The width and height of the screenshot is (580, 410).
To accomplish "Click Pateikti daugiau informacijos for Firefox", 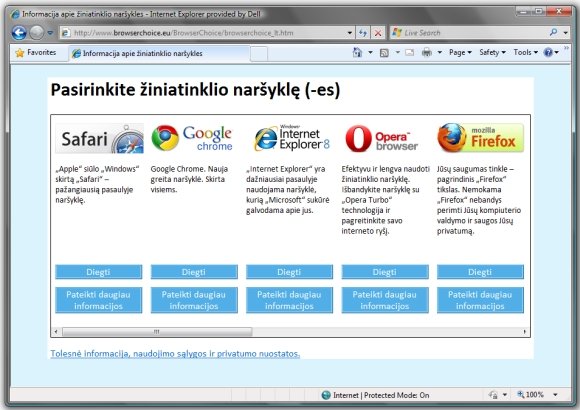I will coord(480,300).
